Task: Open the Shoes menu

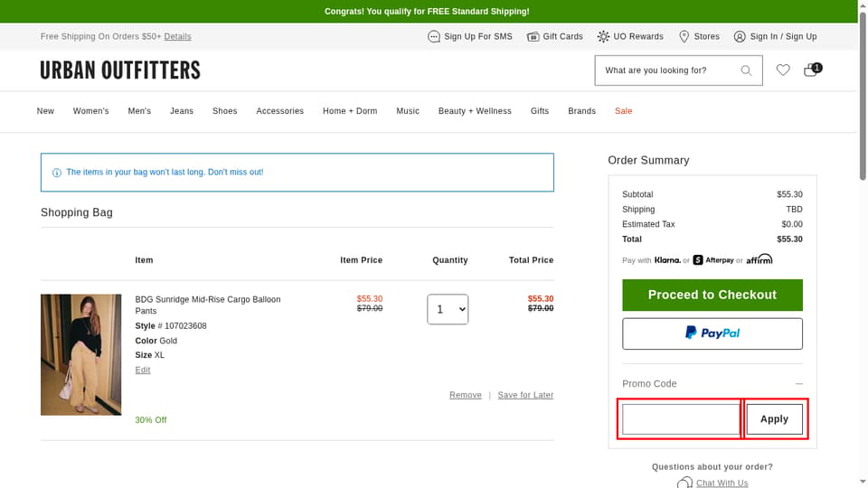Action: (225, 111)
